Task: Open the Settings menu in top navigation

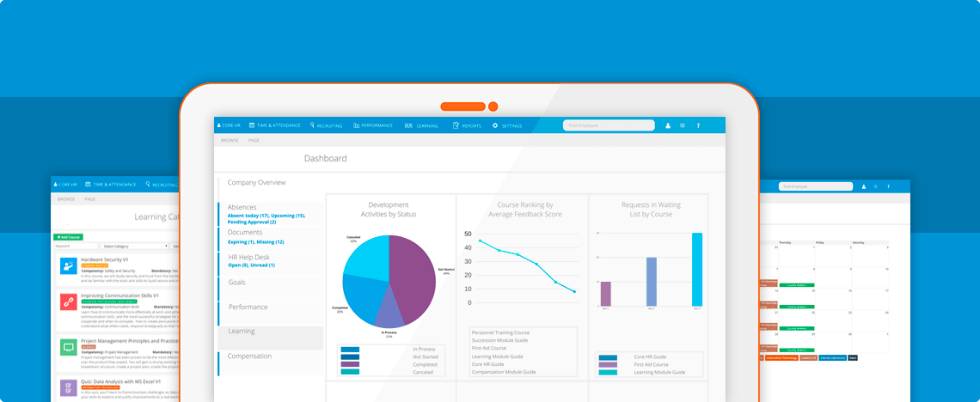Action: pyautogui.click(x=507, y=125)
